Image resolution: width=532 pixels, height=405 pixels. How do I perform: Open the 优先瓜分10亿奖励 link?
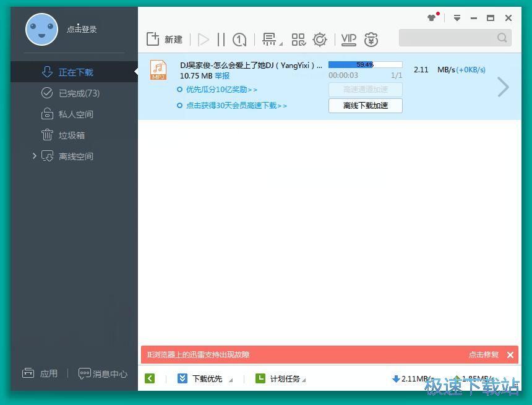tap(221, 90)
